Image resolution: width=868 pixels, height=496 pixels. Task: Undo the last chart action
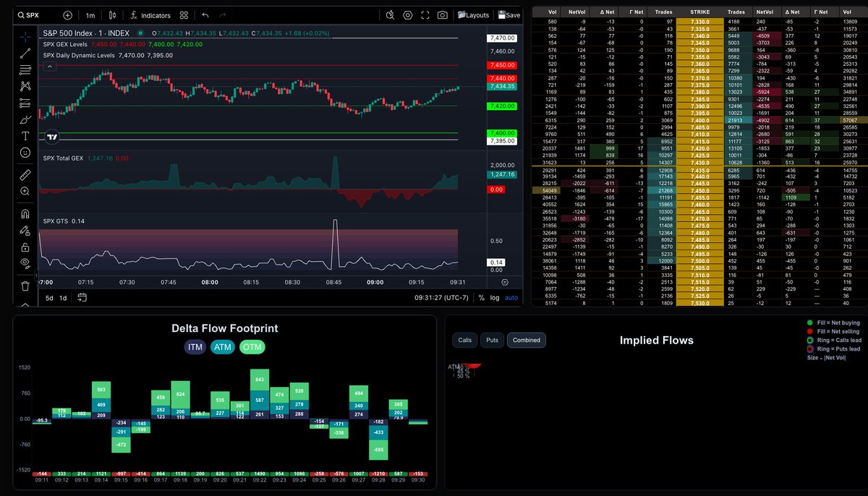(x=205, y=15)
